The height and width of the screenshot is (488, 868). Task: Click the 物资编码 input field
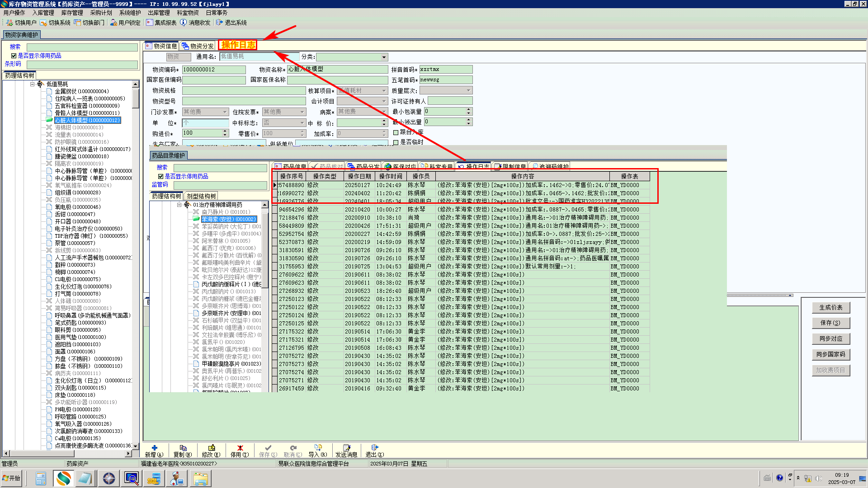(x=213, y=70)
